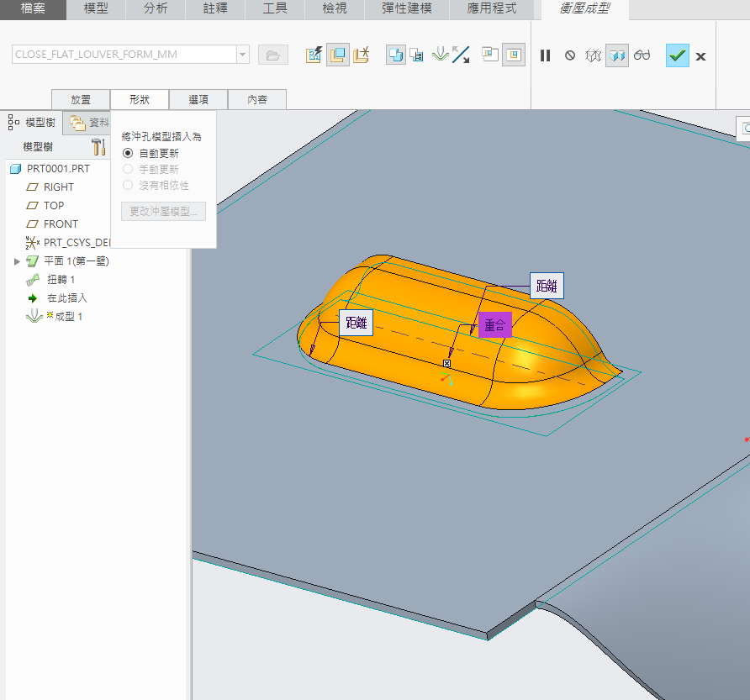Click the green checkmark to accept the form
This screenshot has height=700, width=750.
[678, 55]
